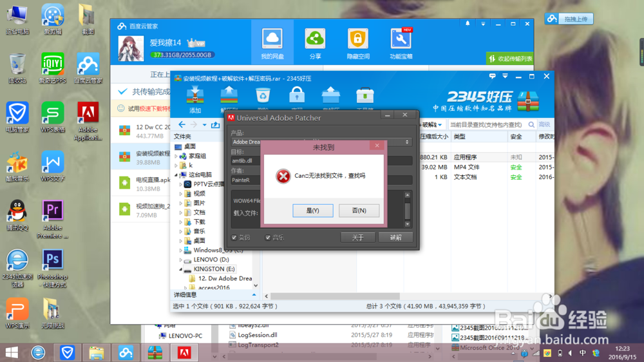644x362 pixels.
Task: Click the 高级 link in 2345好压
Action: (544, 124)
